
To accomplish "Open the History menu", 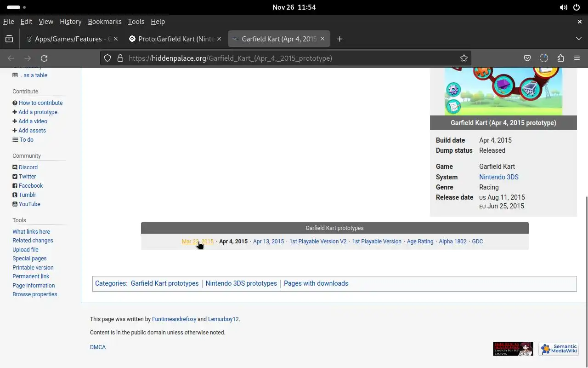I will pos(70,22).
